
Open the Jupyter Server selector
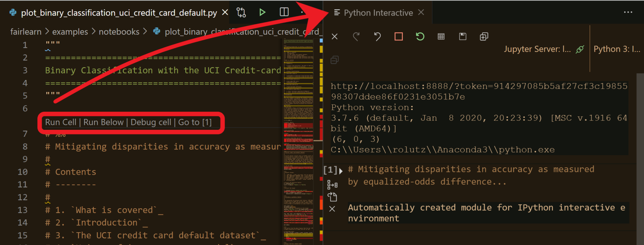pos(537,49)
